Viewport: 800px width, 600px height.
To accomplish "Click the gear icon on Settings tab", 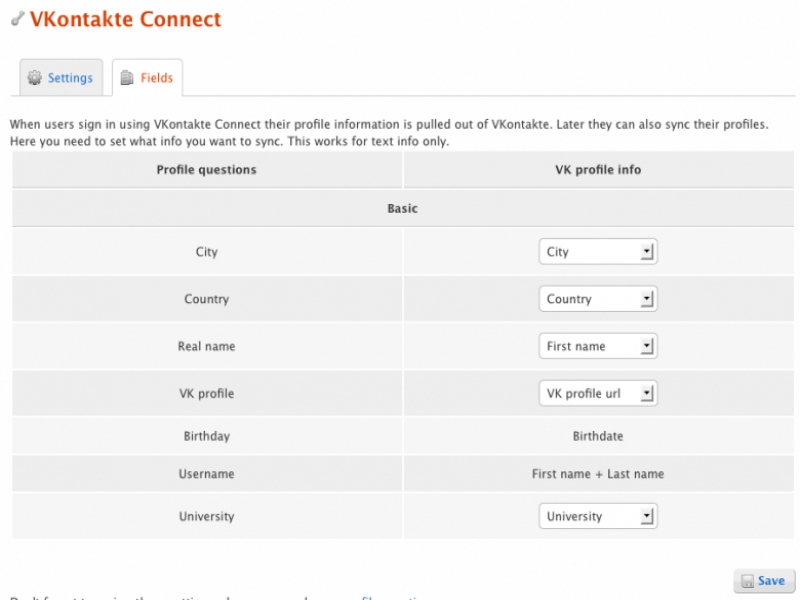I will point(35,78).
